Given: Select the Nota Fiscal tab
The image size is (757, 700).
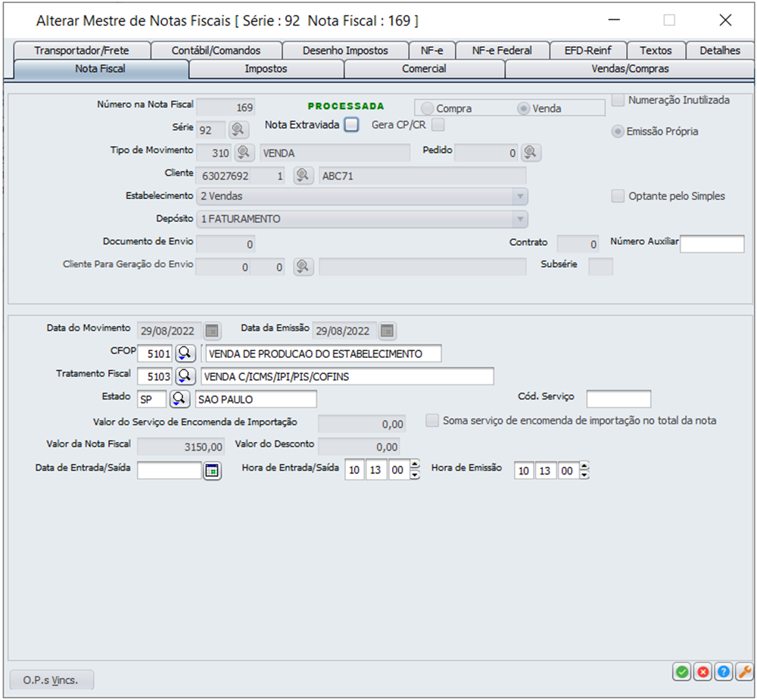Looking at the screenshot, I should pyautogui.click(x=100, y=69).
